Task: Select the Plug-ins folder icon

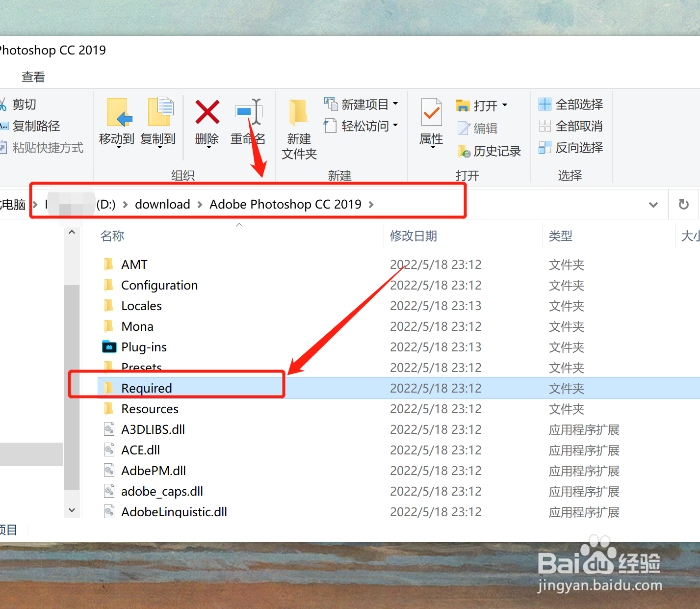Action: (109, 347)
